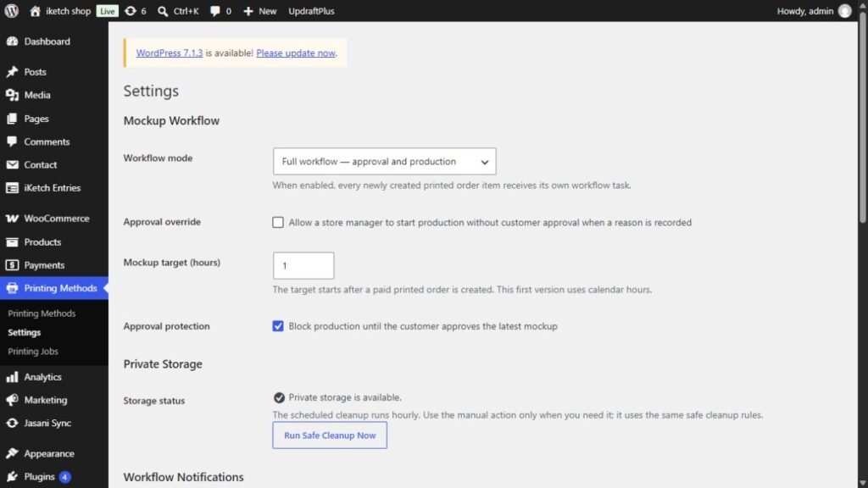The width and height of the screenshot is (868, 488).
Task: Enable the Approval override checkbox
Action: pos(278,223)
